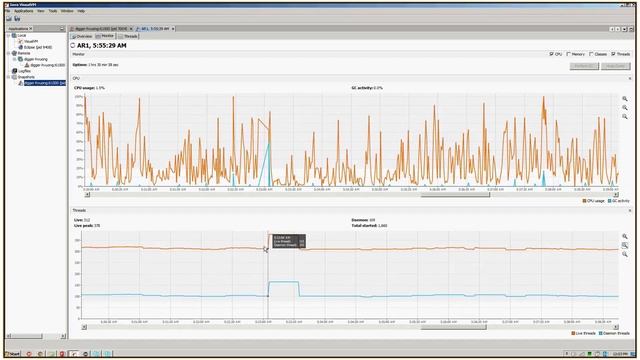The height and width of the screenshot is (360, 640).
Task: Close the AR1, 5:55:29 AM document tab
Action: pos(173,29)
